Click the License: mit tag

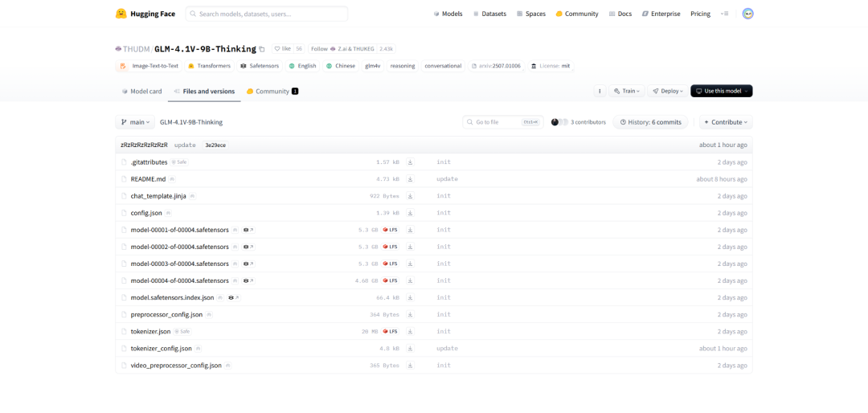pos(551,66)
